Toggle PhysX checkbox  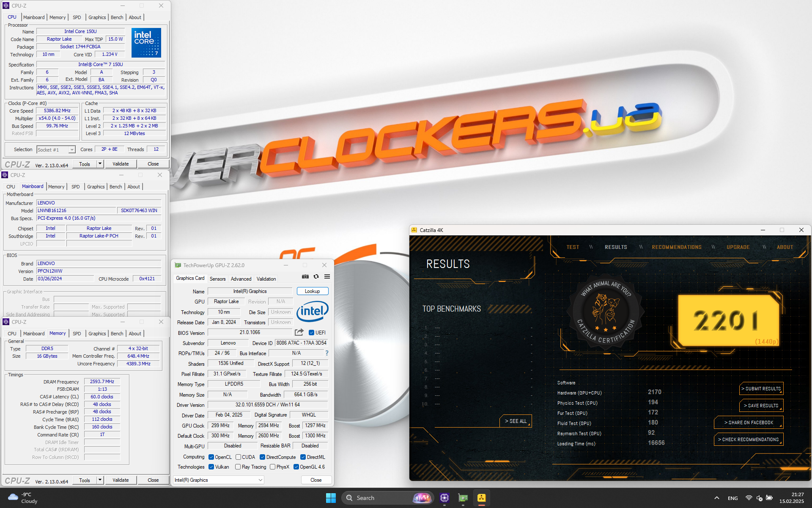[272, 467]
